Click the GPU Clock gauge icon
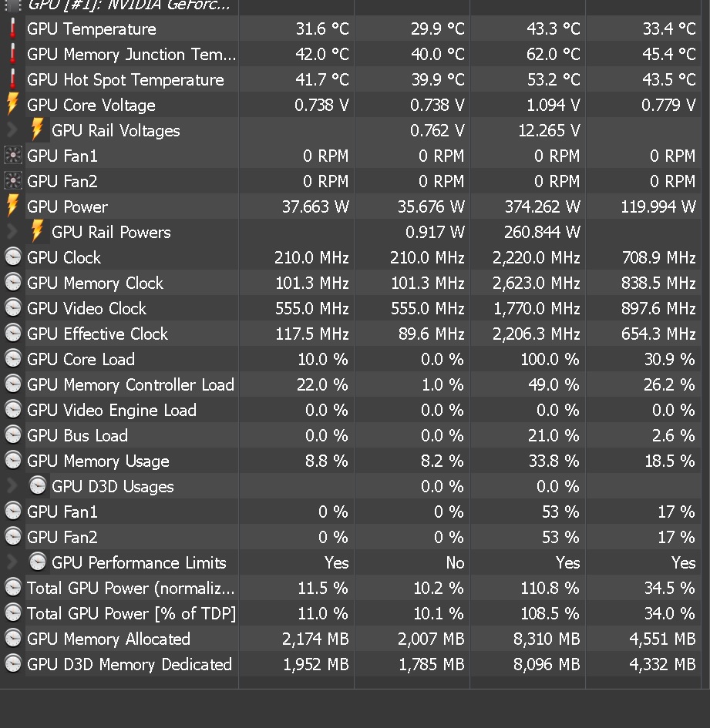Image resolution: width=710 pixels, height=728 pixels. point(13,258)
